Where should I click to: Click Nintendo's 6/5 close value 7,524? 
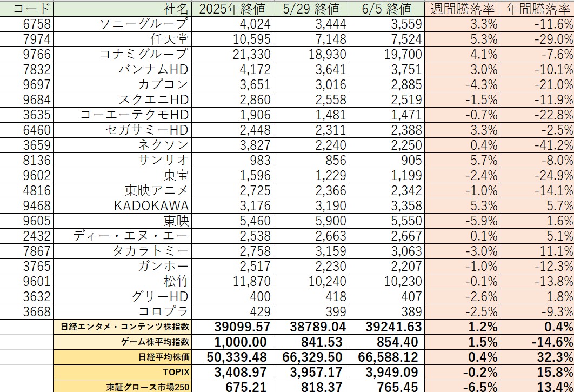pos(386,39)
